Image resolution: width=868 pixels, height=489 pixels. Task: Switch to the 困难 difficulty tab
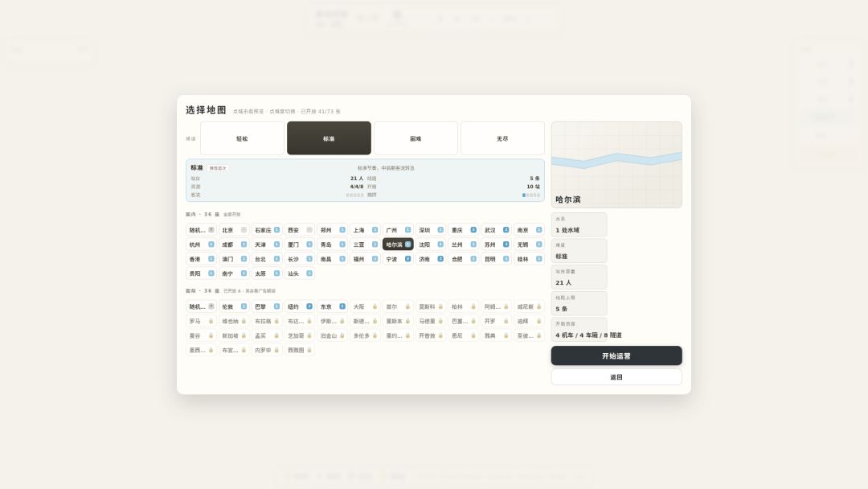pyautogui.click(x=416, y=138)
